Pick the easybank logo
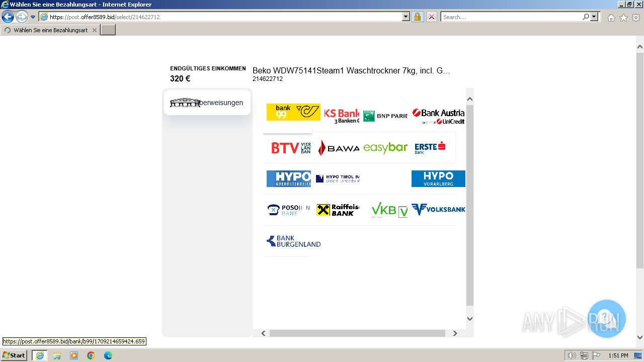Screen dimensions: 644x362 385,148
